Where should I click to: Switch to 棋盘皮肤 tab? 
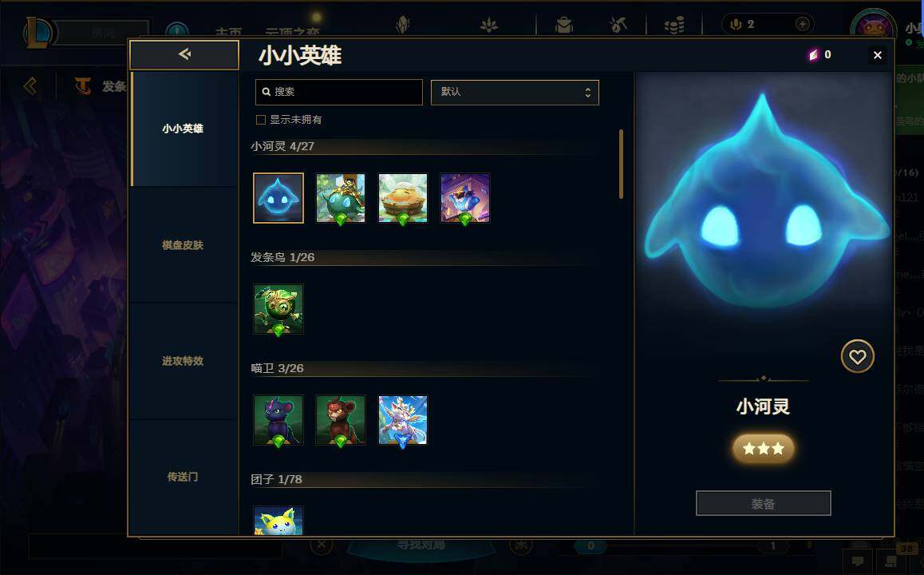(184, 244)
